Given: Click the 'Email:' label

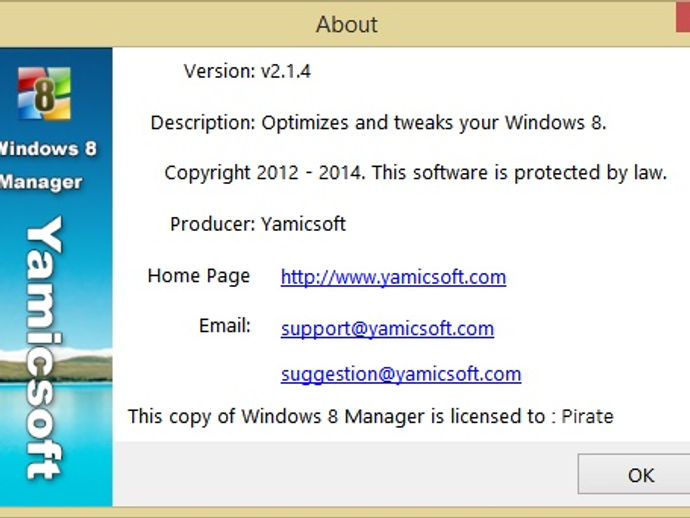Looking at the screenshot, I should pos(225,326).
